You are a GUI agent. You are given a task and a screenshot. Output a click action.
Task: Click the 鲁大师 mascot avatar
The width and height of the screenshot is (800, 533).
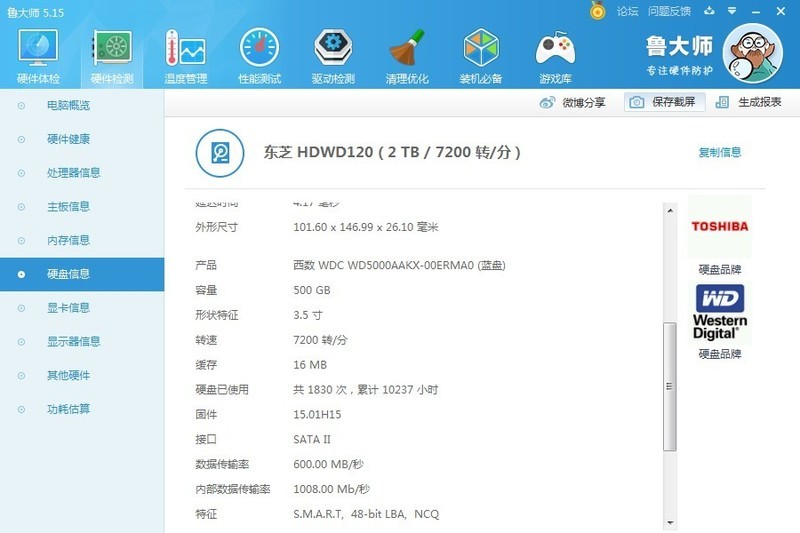[752, 53]
